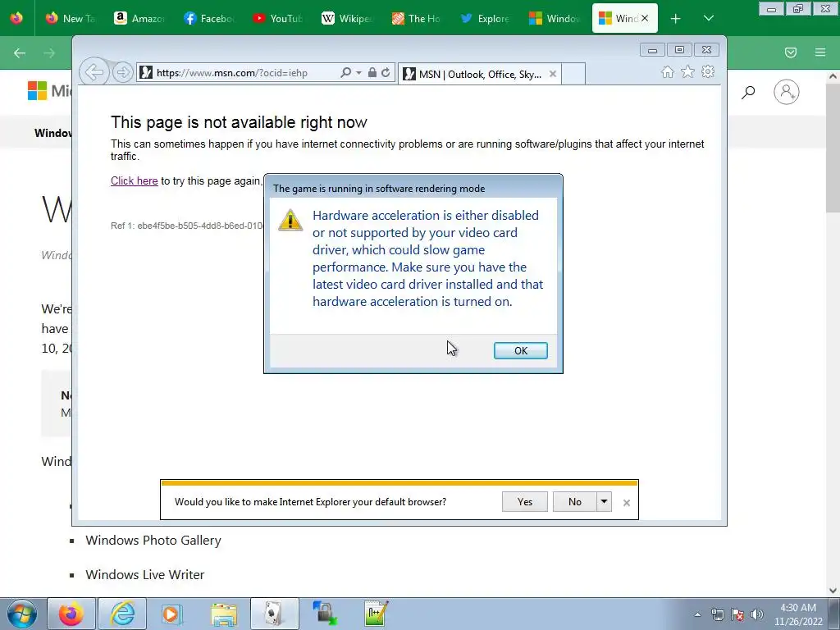
Task: Click Yes to make Internet Explorer default
Action: (524, 502)
